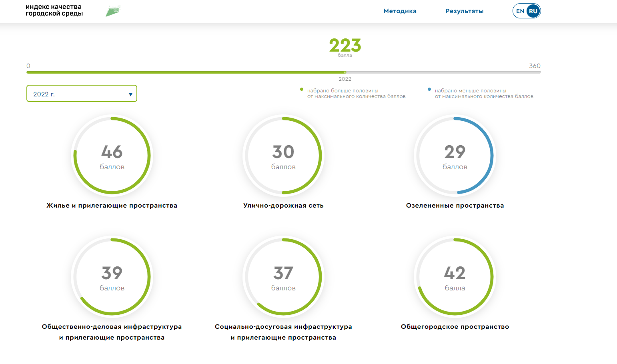The image size is (617, 364).
Task: Open the Методика menu item
Action: point(400,11)
